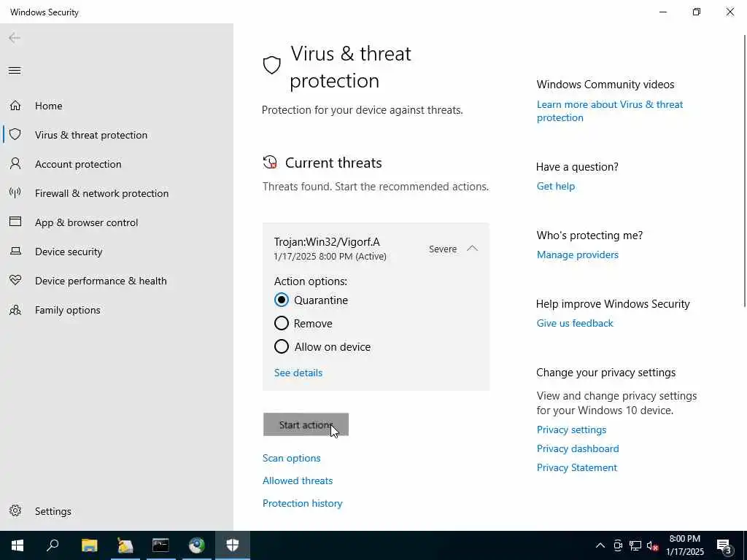The height and width of the screenshot is (560, 747).
Task: Open Learn more about Virus & threat protection
Action: tap(610, 111)
